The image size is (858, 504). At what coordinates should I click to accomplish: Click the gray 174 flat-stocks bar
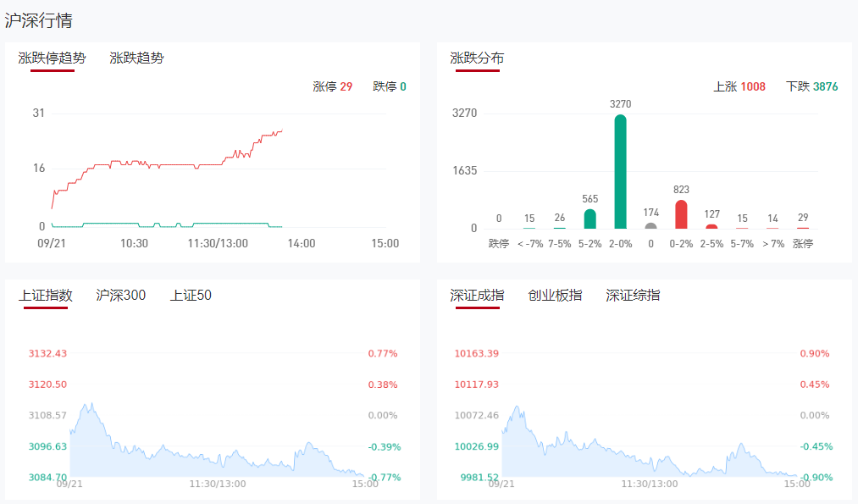pyautogui.click(x=650, y=225)
